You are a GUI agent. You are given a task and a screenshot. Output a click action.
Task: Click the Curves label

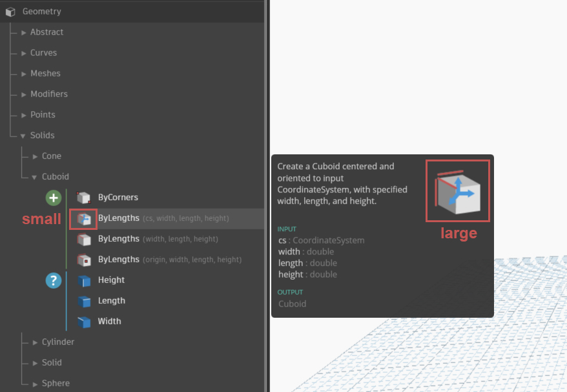point(43,53)
